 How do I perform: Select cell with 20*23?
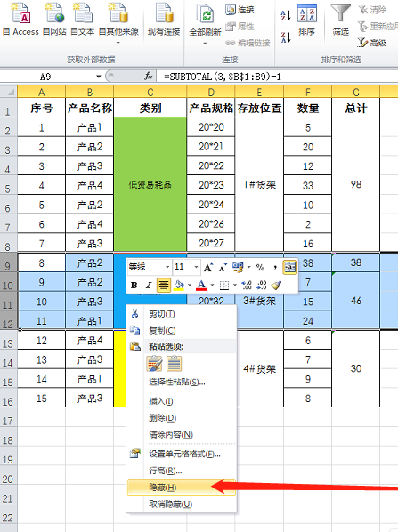(x=211, y=185)
